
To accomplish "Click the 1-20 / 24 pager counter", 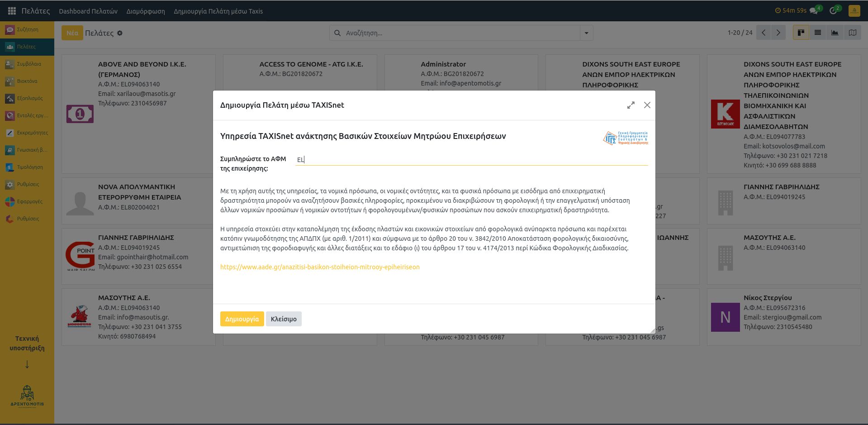I will coord(740,33).
